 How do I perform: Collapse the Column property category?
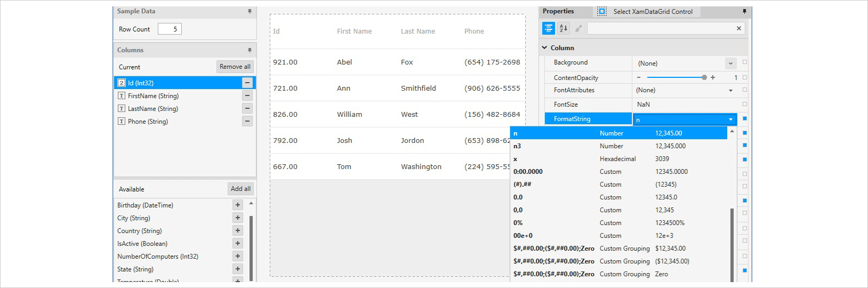point(545,47)
